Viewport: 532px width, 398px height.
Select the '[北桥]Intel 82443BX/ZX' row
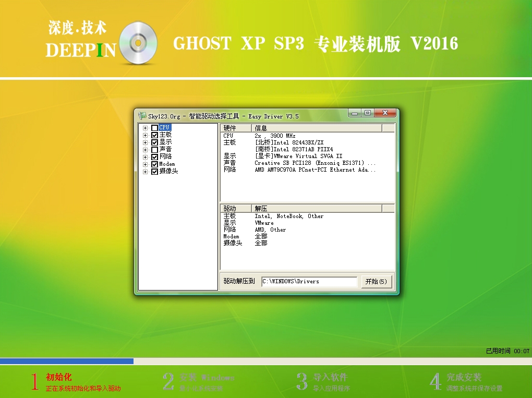click(307, 142)
